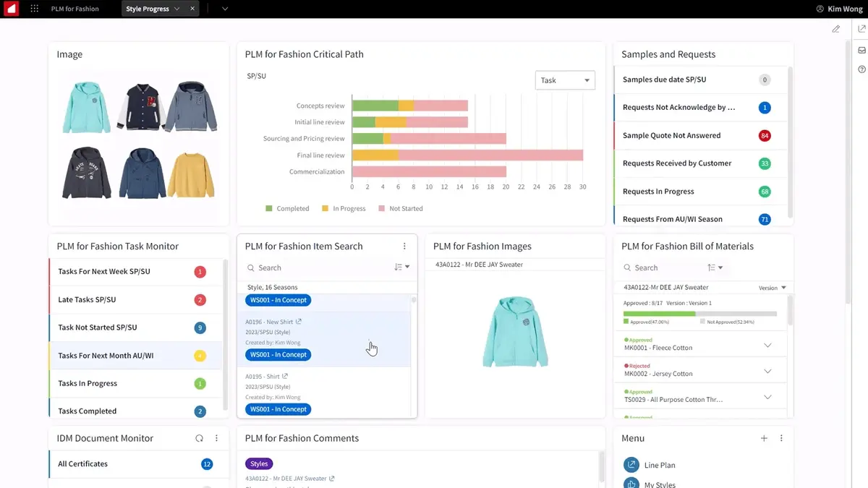Switch to PLM for Fashion tab

(x=75, y=9)
